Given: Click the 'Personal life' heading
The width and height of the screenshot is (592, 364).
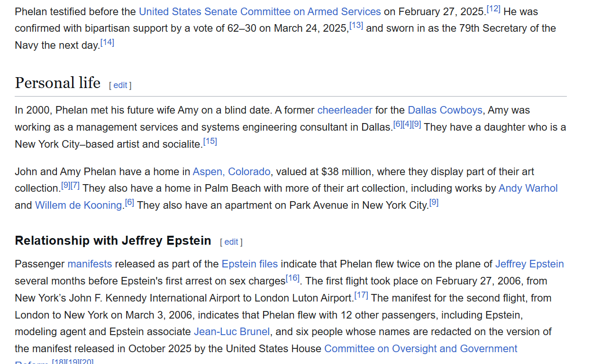Looking at the screenshot, I should 57,83.
